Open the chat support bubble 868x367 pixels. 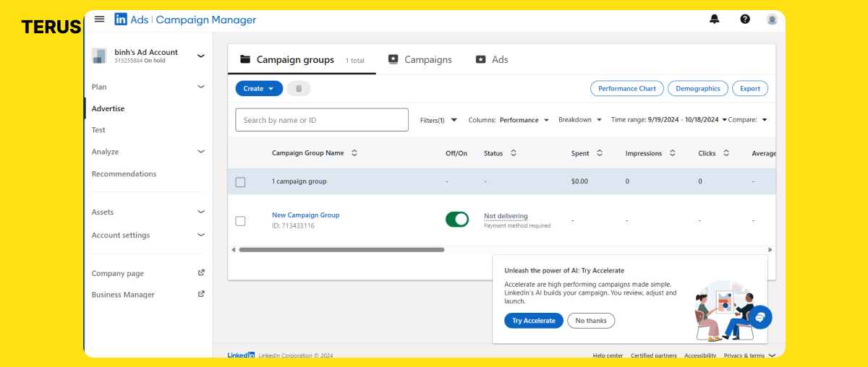click(x=760, y=317)
